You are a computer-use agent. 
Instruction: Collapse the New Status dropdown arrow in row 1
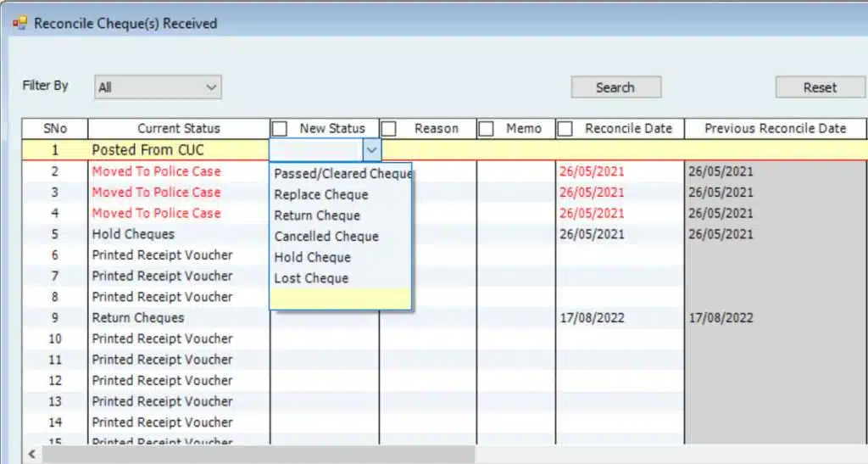[370, 150]
